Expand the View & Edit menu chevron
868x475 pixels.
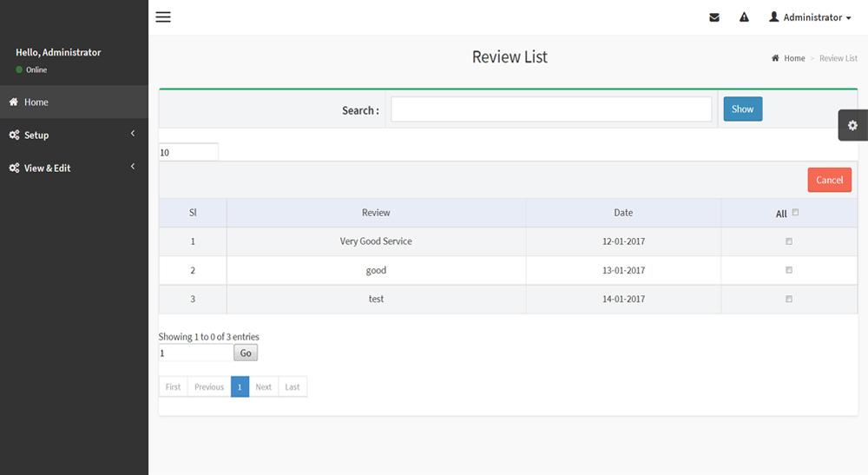(x=133, y=167)
